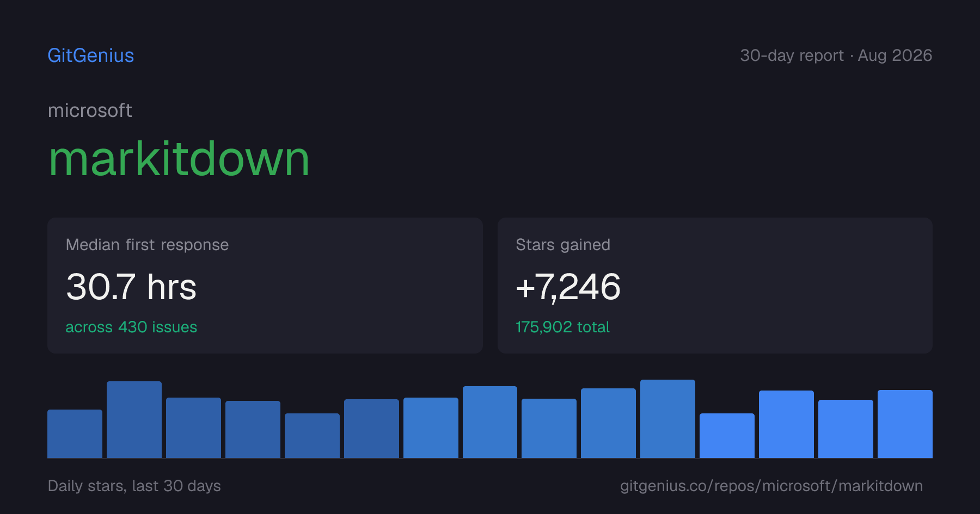Click the first bar in the daily stars chart
The image size is (980, 514).
point(75,434)
